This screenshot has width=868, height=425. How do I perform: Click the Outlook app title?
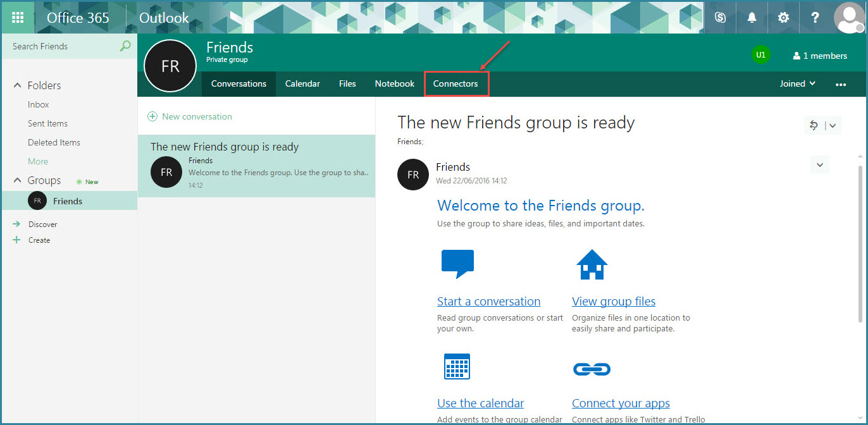[x=164, y=18]
